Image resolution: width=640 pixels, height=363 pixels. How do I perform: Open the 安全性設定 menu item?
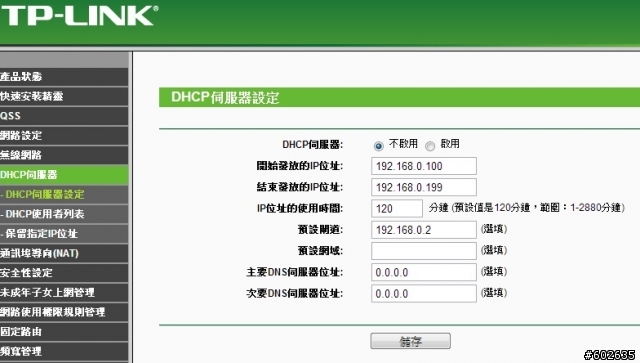(x=64, y=273)
